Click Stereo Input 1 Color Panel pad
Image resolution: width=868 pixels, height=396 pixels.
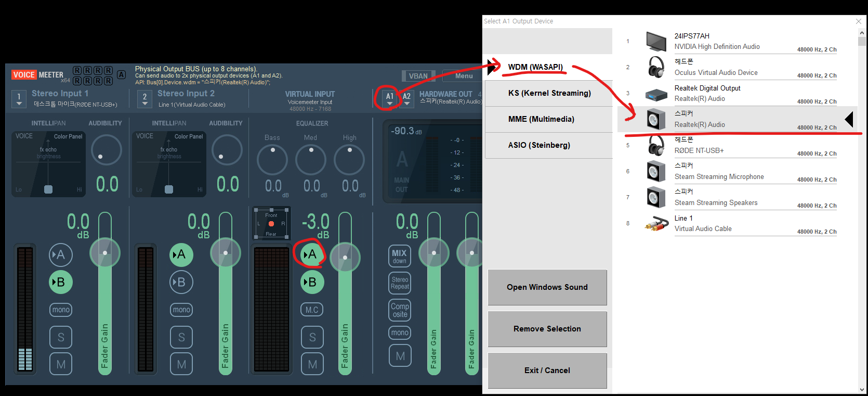48,163
